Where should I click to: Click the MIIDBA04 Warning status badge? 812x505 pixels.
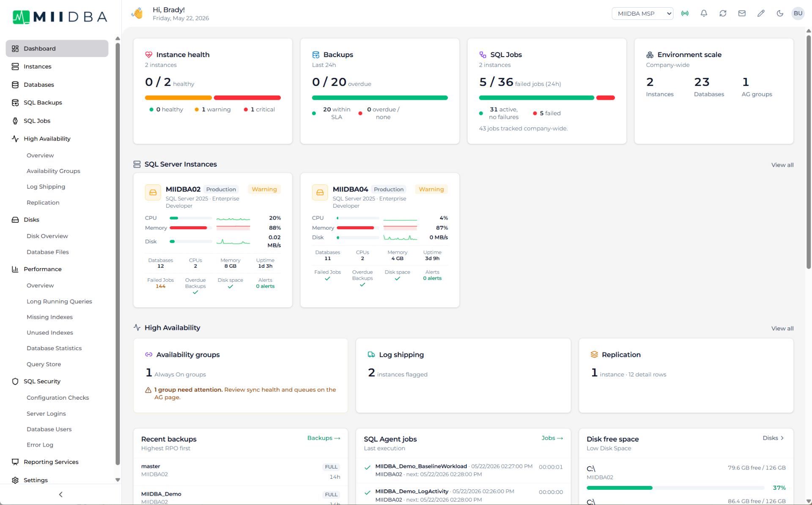tap(431, 189)
